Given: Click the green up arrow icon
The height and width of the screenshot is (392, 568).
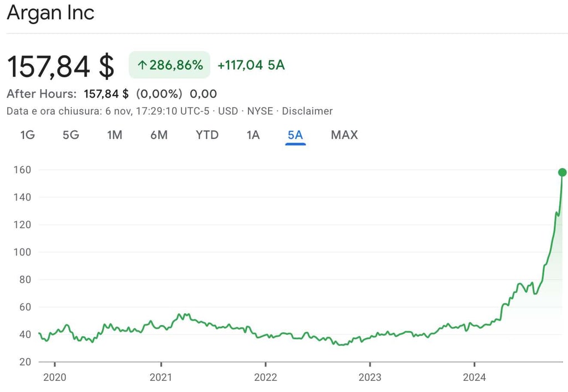Looking at the screenshot, I should tap(141, 65).
